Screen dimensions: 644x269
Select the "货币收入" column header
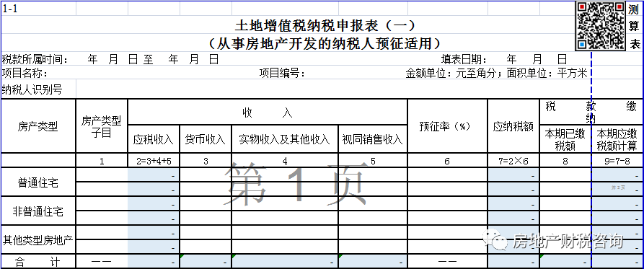206,139
